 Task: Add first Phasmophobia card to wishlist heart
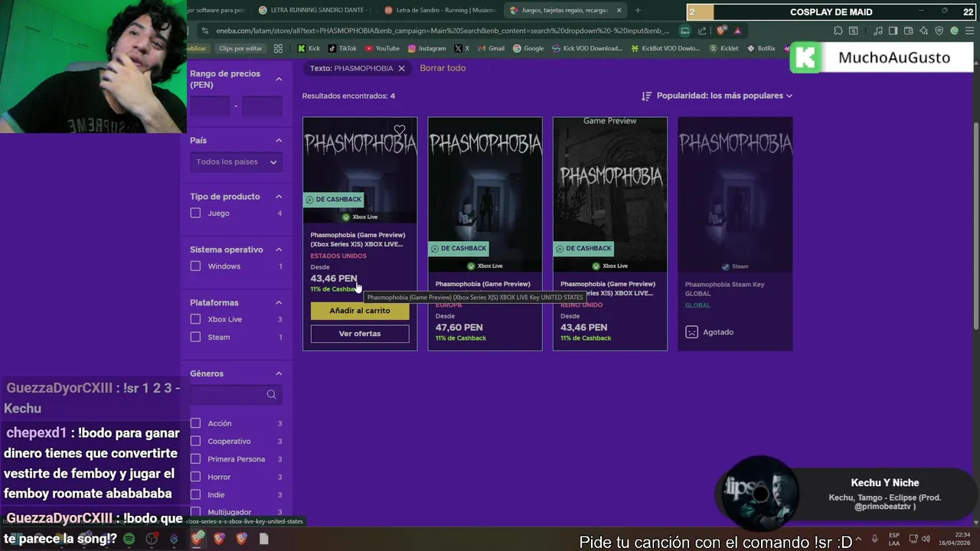[x=399, y=130]
